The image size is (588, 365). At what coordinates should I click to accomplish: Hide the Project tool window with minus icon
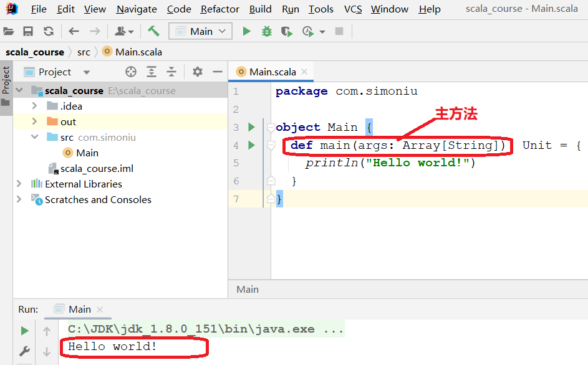(x=216, y=72)
